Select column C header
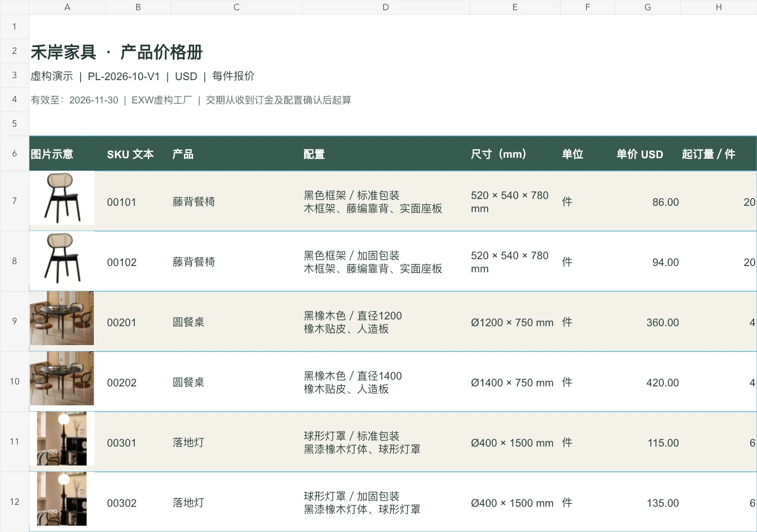The image size is (757, 532). (236, 7)
